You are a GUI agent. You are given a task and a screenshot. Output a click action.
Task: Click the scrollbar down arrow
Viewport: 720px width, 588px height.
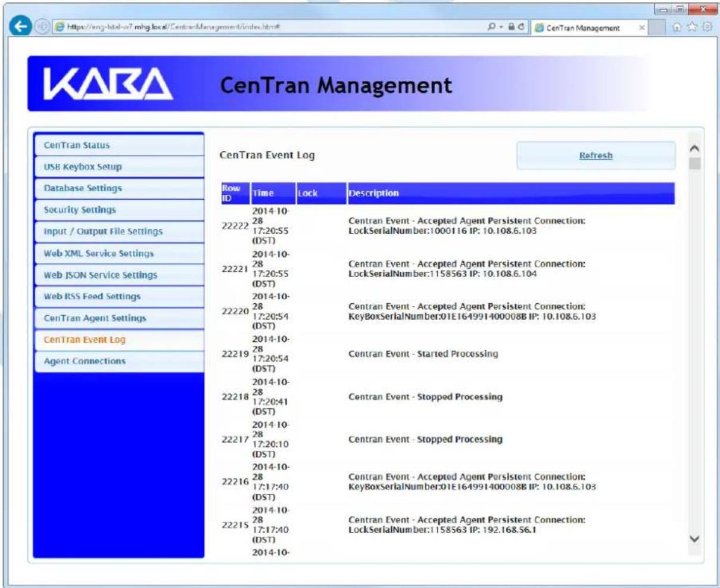tap(694, 537)
